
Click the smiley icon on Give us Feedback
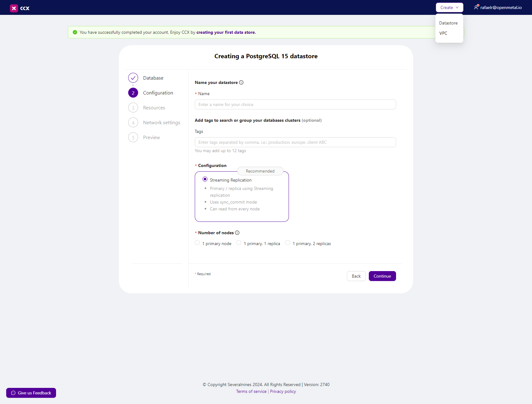point(13,393)
